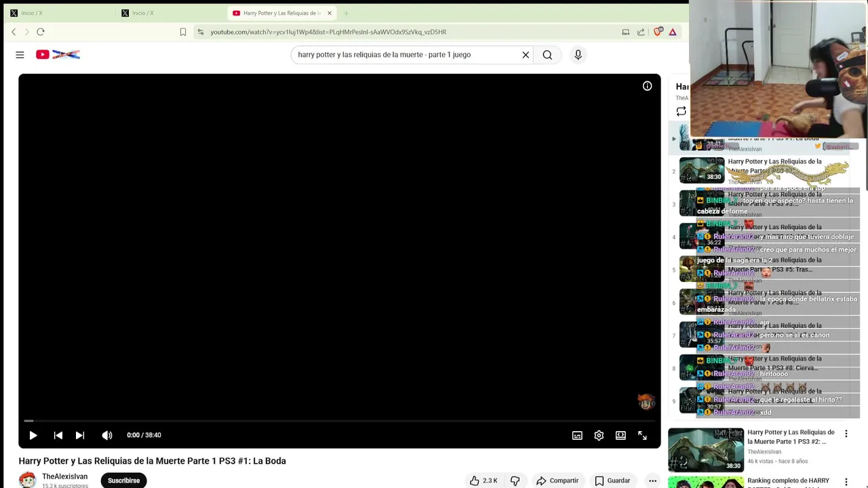Open the YouTube hamburger guide menu

(x=20, y=55)
